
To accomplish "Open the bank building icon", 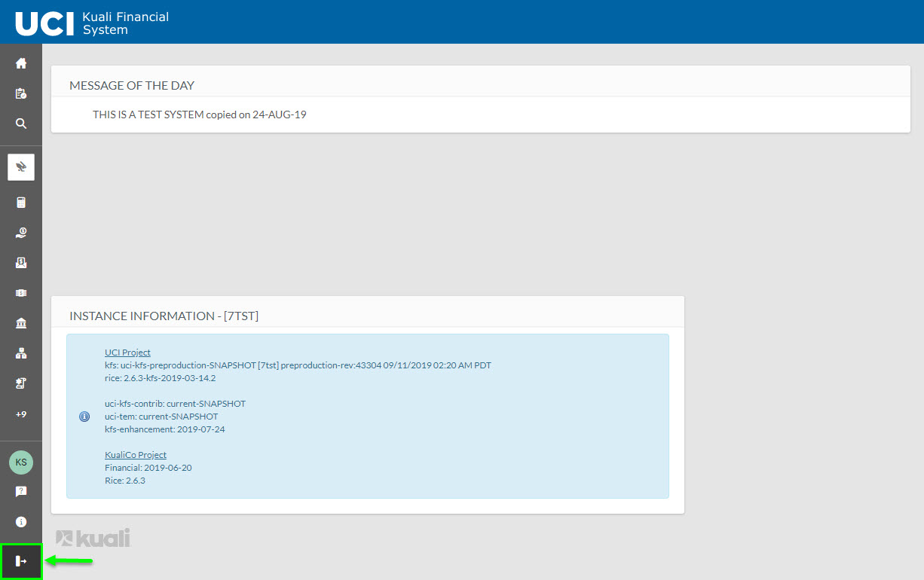I will 21,323.
